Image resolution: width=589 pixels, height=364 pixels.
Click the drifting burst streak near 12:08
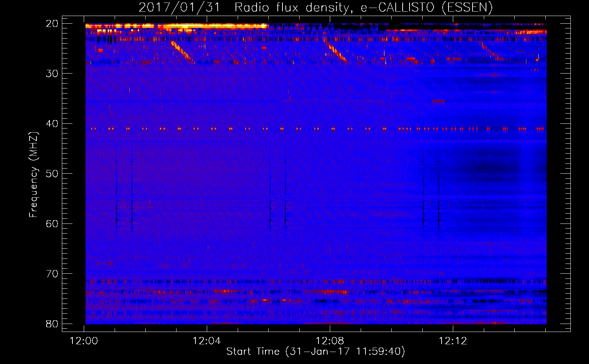pos(337,52)
